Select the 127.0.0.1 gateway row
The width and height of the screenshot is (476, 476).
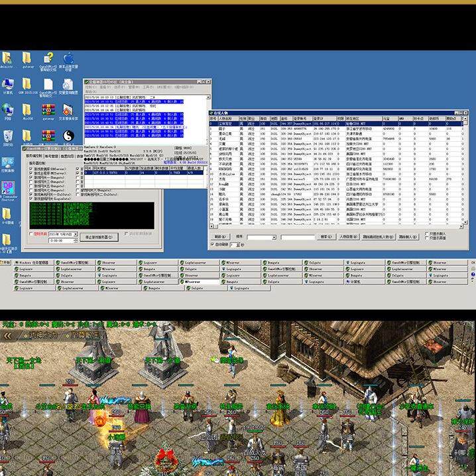144,172
